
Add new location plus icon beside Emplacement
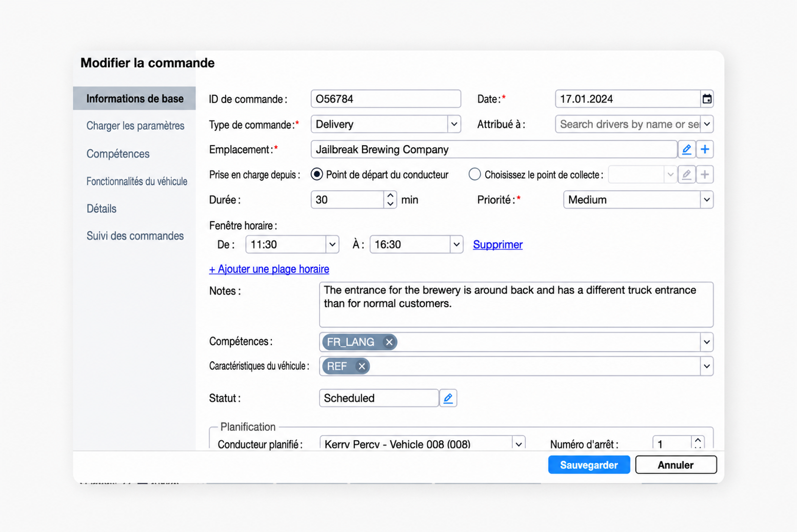(x=705, y=149)
